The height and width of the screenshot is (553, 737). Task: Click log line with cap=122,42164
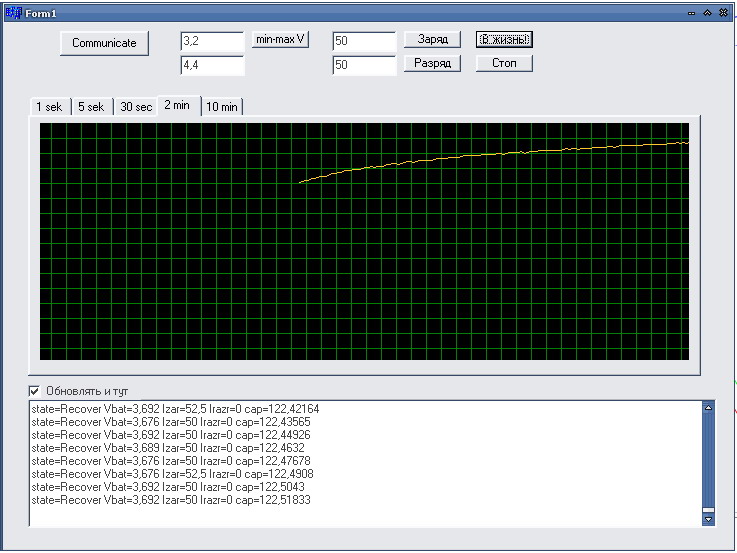point(175,409)
